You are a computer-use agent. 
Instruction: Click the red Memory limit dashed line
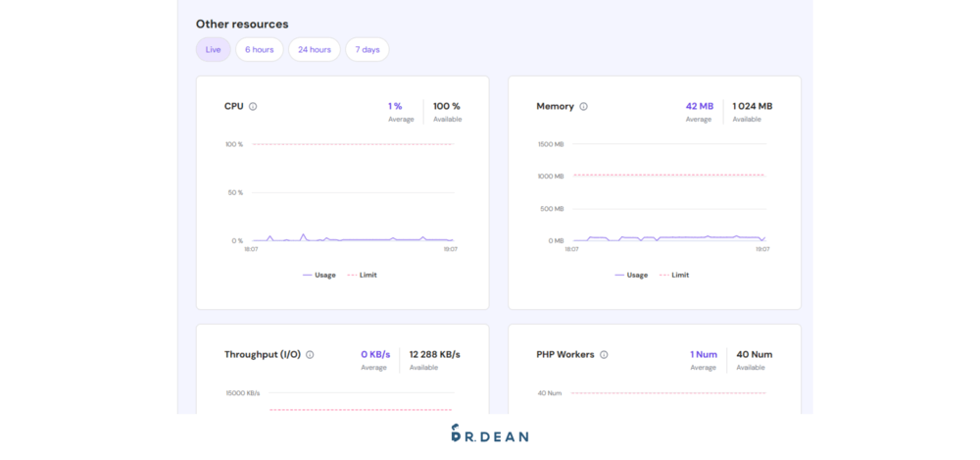(x=666, y=176)
